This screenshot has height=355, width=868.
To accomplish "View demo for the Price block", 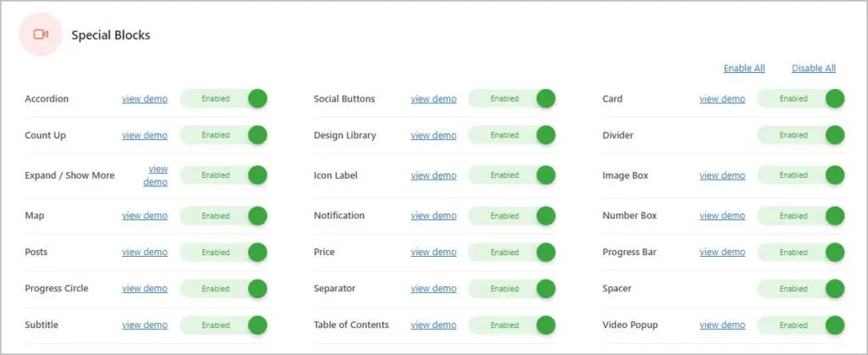I will pyautogui.click(x=433, y=252).
